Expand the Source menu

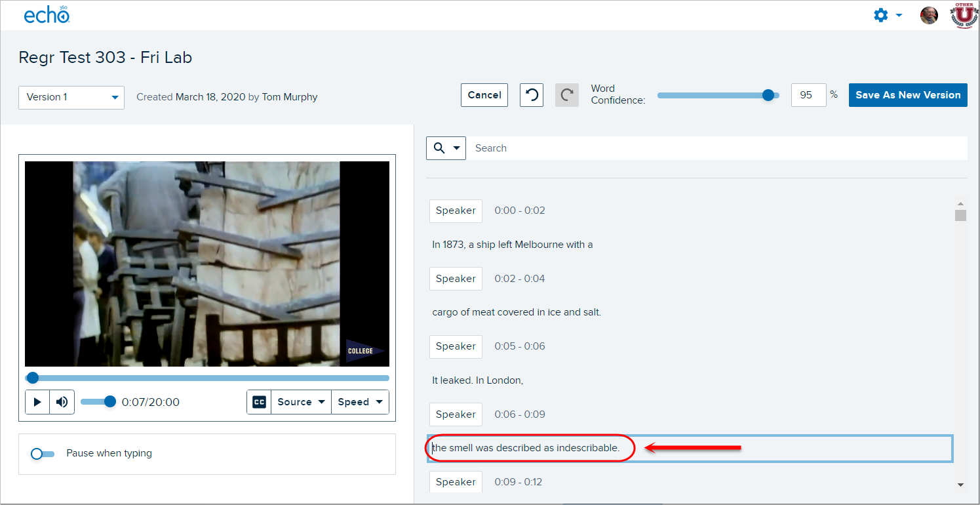point(301,402)
